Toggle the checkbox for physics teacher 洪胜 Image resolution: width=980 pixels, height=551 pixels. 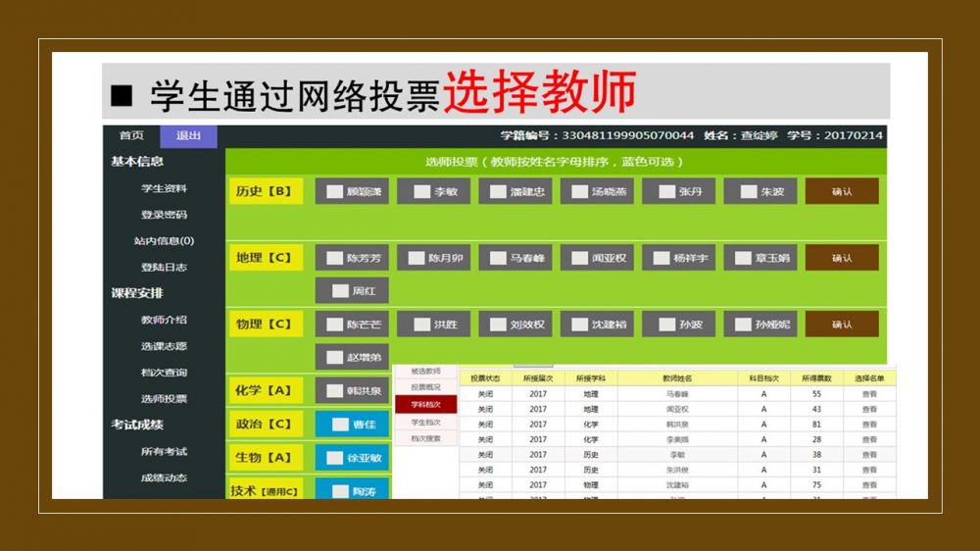(x=422, y=325)
